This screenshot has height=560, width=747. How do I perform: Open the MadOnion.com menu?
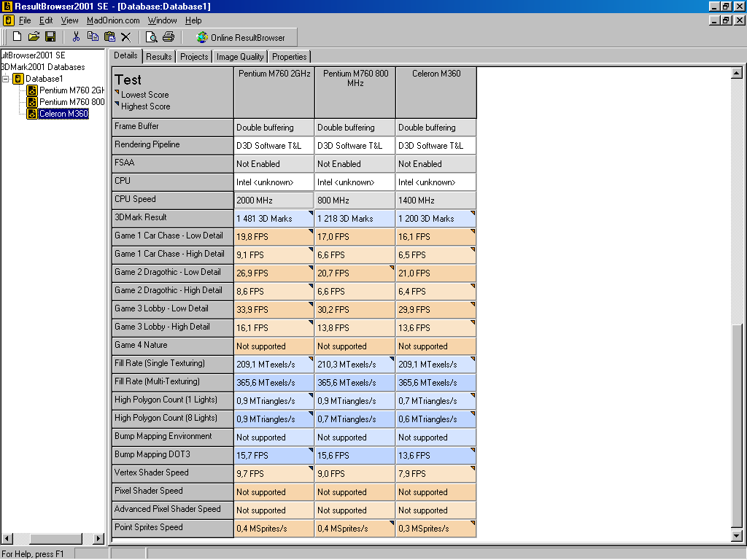[113, 20]
